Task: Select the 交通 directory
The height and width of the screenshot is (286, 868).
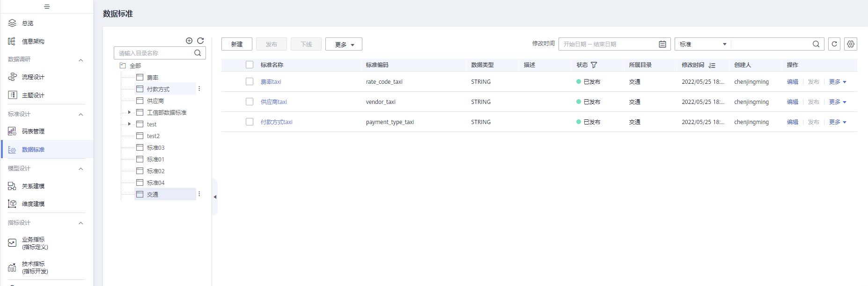Action: point(153,194)
